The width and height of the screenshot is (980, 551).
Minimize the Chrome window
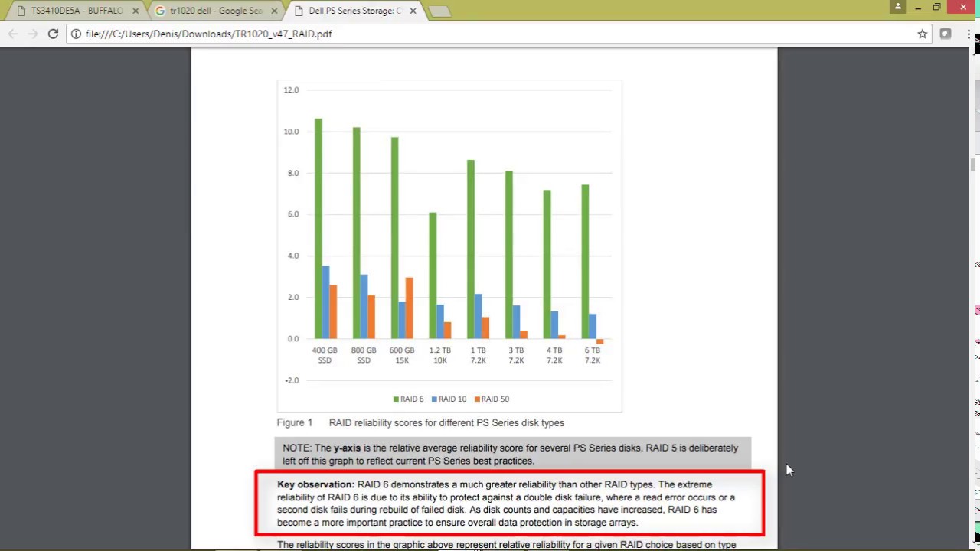click(x=918, y=7)
